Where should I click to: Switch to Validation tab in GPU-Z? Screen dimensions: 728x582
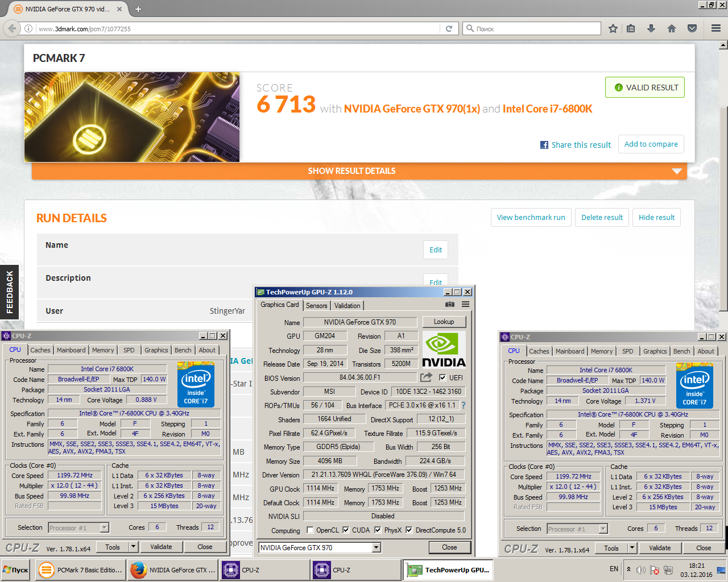[x=347, y=306]
